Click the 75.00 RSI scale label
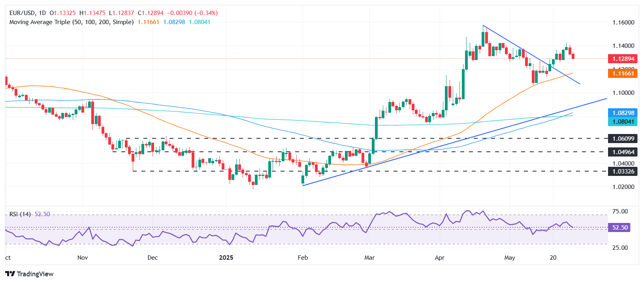Screen dimensions: 644x283 pos(620,211)
